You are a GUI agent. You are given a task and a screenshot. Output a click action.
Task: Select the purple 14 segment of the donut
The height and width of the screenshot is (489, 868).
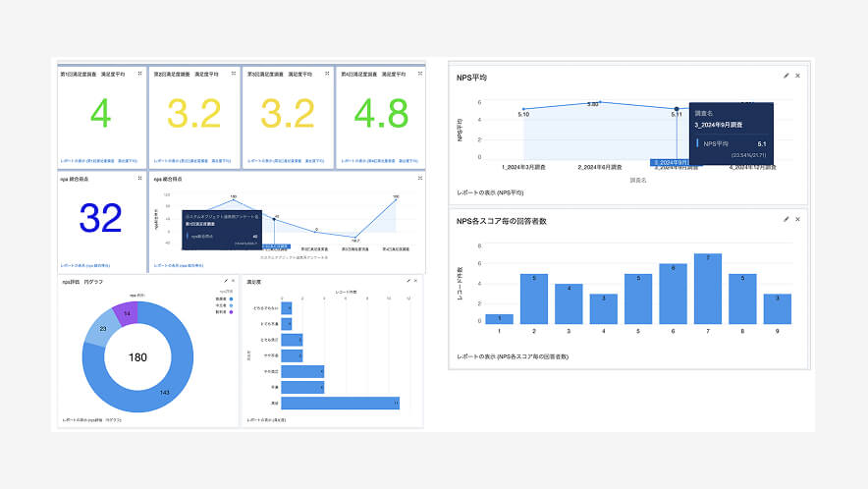[x=128, y=312]
